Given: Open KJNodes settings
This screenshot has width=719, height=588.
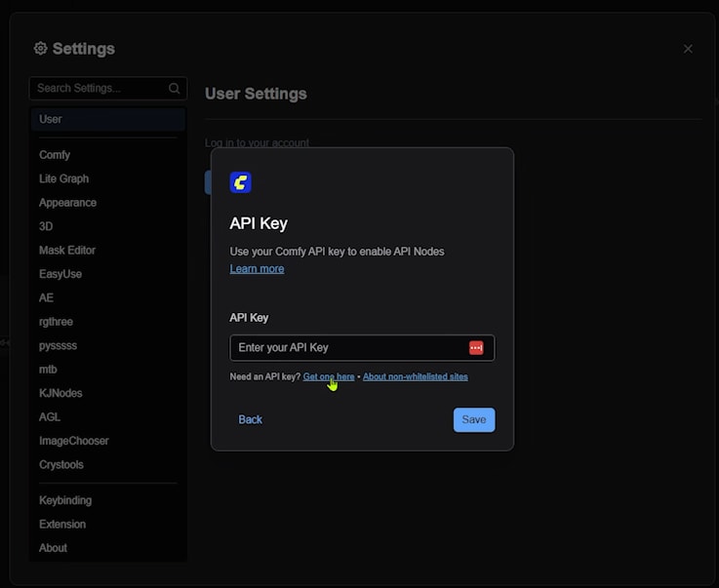Looking at the screenshot, I should click(108, 393).
